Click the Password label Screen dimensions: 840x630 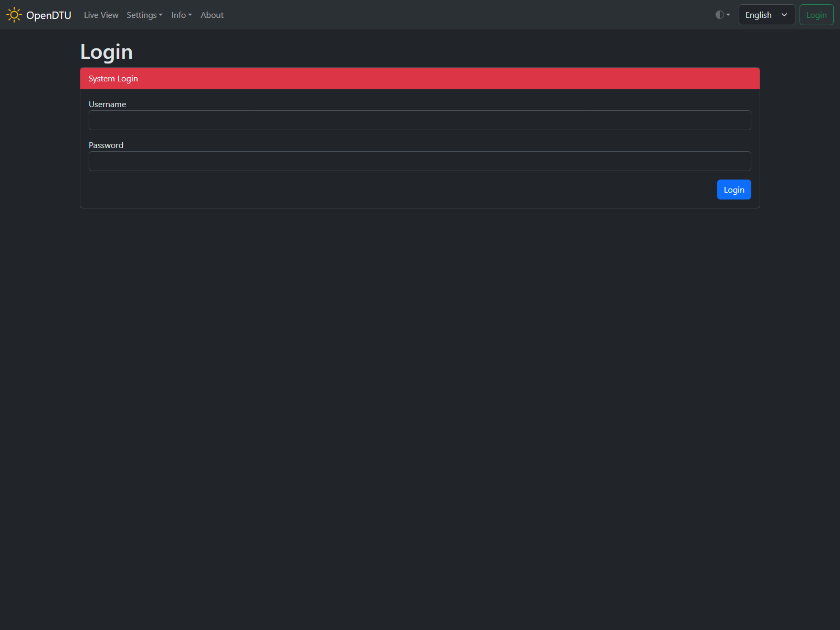[106, 145]
